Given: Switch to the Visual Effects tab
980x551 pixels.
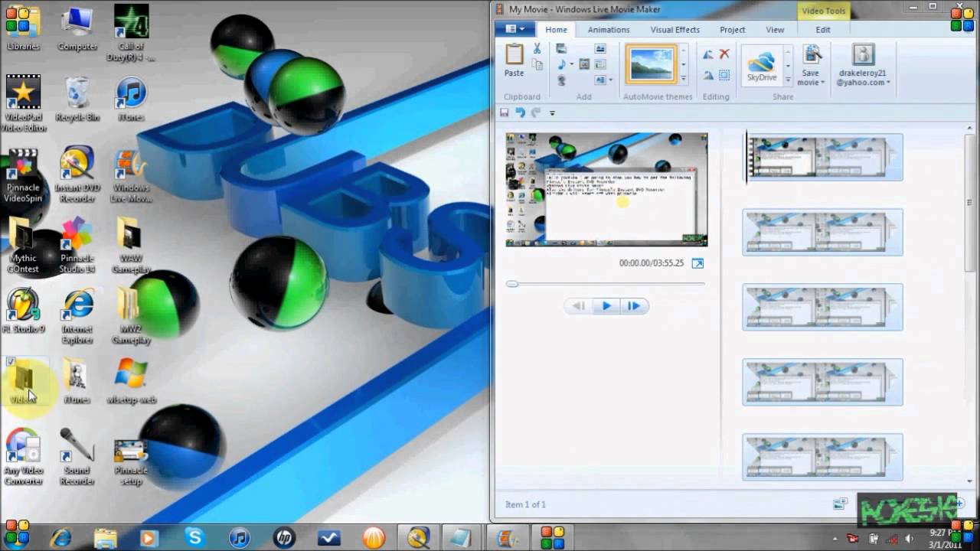Looking at the screenshot, I should pyautogui.click(x=675, y=30).
